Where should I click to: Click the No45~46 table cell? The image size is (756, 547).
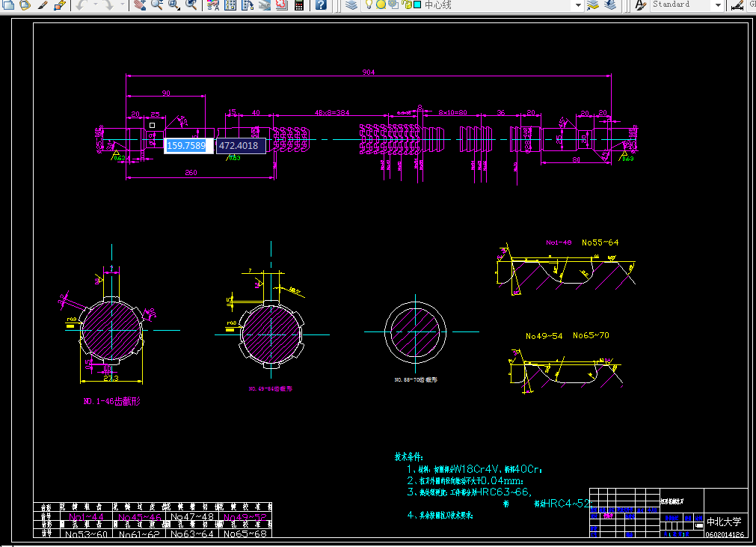point(139,516)
